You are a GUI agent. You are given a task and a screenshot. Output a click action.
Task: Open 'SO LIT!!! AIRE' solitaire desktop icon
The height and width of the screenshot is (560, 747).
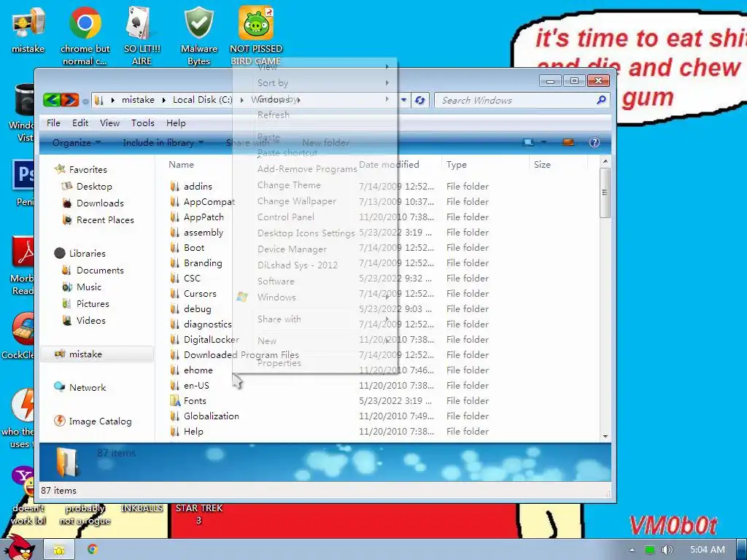pyautogui.click(x=142, y=36)
